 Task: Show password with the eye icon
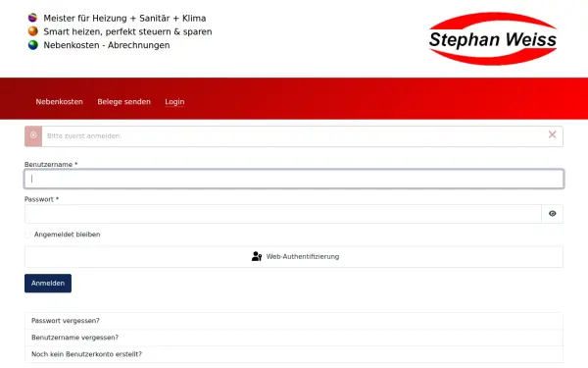(x=553, y=214)
